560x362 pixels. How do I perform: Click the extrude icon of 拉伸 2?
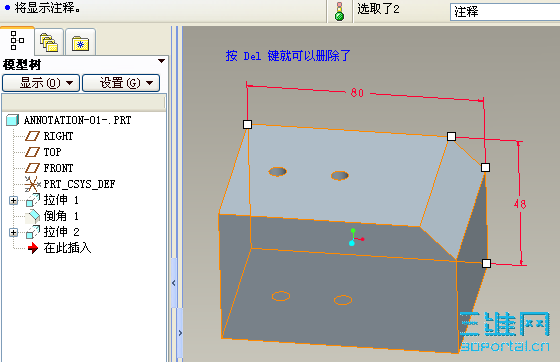pyautogui.click(x=33, y=232)
